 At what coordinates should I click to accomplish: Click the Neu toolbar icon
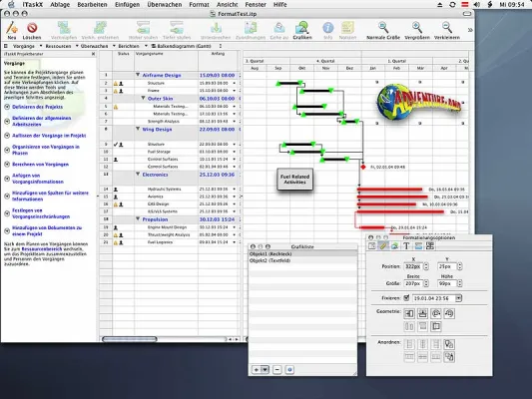tap(12, 28)
